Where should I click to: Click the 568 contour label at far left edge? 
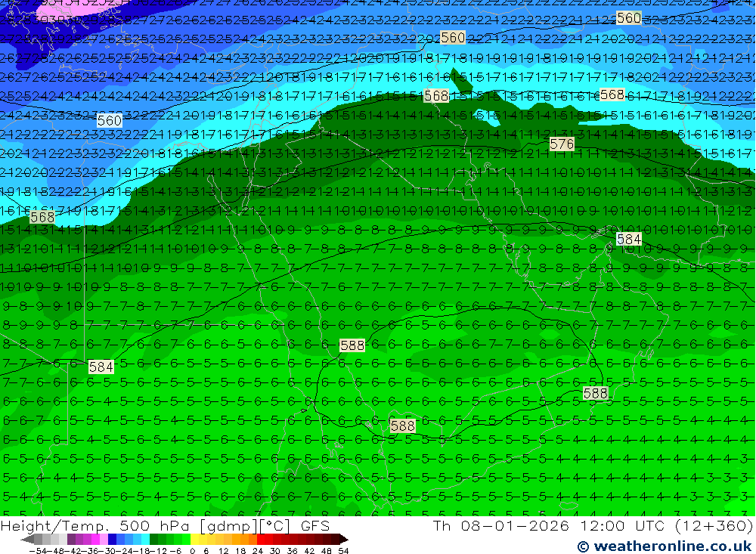click(x=42, y=218)
